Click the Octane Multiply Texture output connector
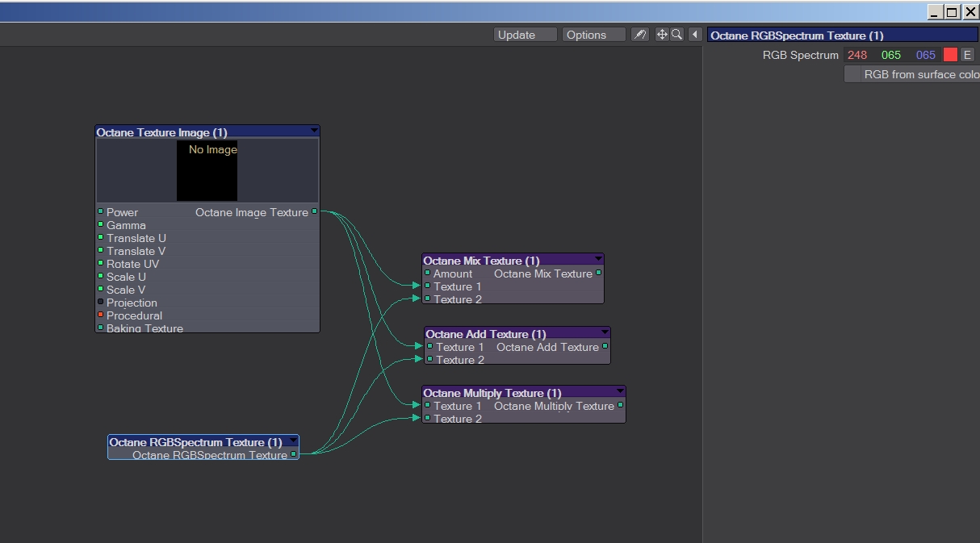This screenshot has height=543, width=980. point(620,405)
